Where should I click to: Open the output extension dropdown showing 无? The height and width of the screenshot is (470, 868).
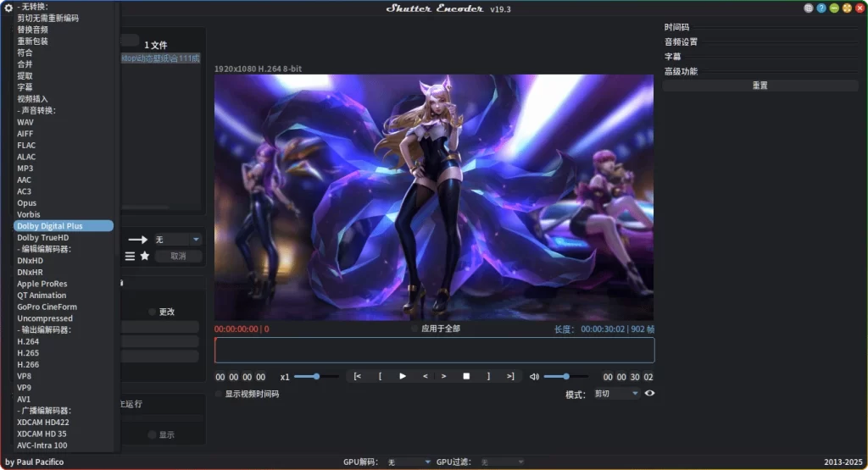pyautogui.click(x=177, y=240)
